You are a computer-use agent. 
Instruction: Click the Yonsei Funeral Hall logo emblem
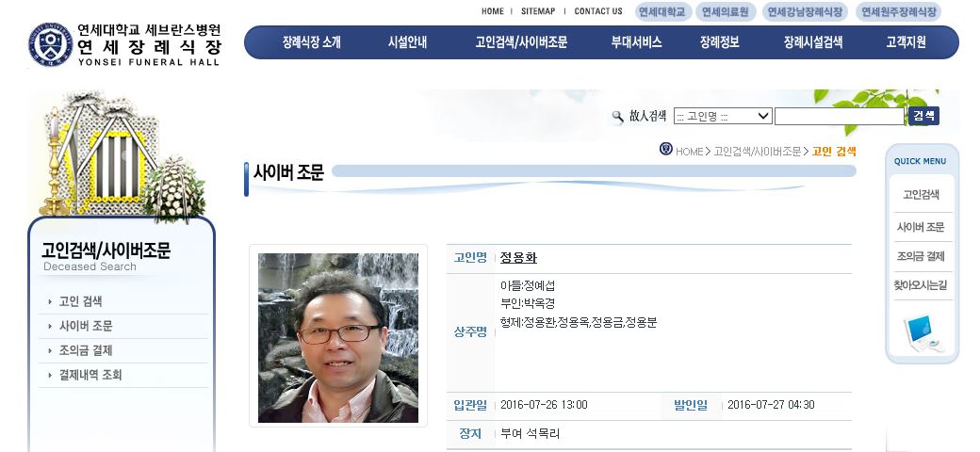pyautogui.click(x=51, y=45)
